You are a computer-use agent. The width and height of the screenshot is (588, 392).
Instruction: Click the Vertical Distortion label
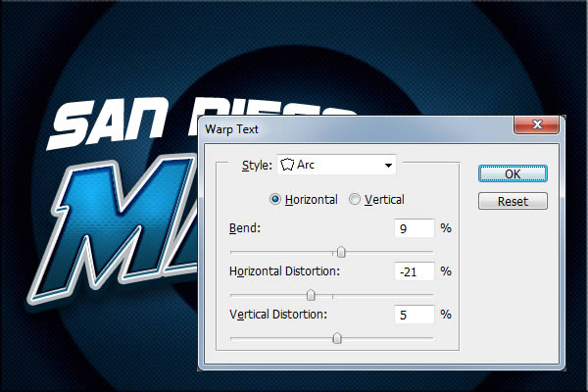pyautogui.click(x=278, y=315)
